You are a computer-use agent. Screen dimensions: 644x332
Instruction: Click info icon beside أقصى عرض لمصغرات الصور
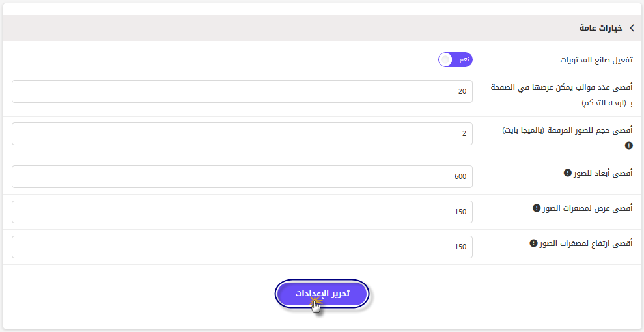pos(536,208)
